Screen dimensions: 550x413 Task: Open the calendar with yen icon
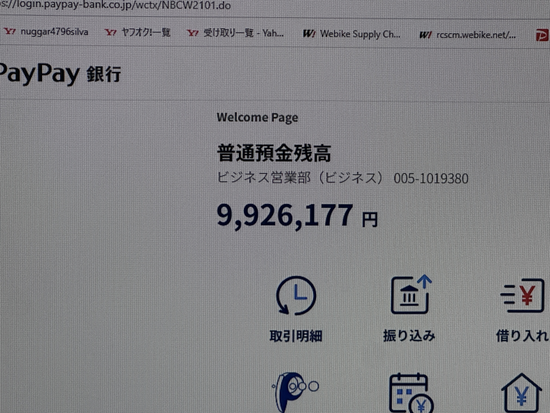(411, 393)
